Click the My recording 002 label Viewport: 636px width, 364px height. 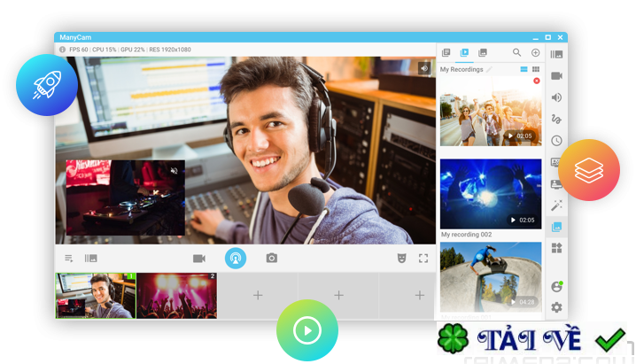tap(467, 235)
